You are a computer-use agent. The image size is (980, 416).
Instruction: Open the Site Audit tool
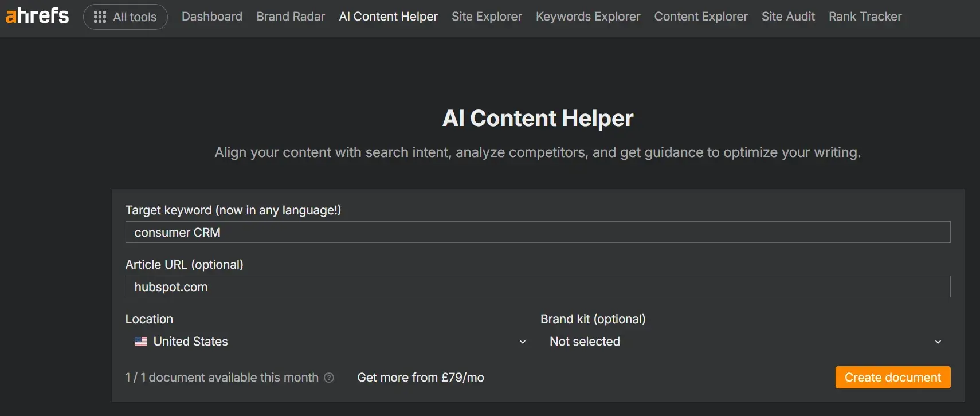coord(788,17)
